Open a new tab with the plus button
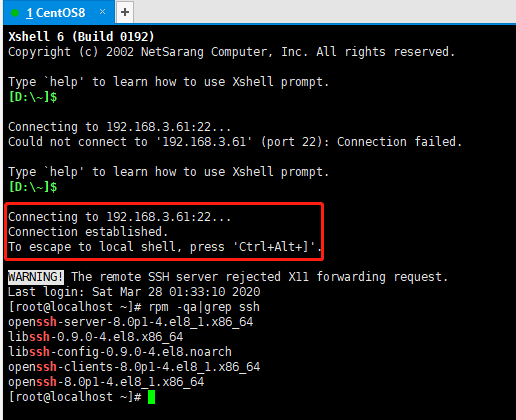516x420 pixels. pos(125,12)
